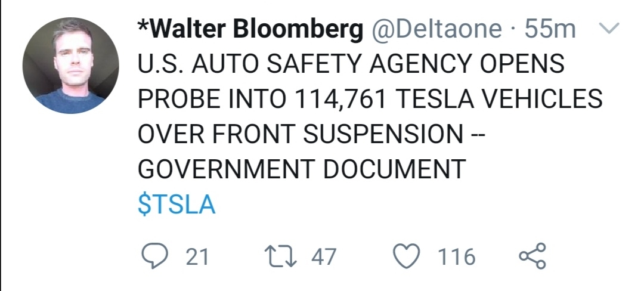Screen dimensions: 644x291
Task: Click the 'GOVERNMENT DOCUMENT' text line
Action: (x=301, y=170)
